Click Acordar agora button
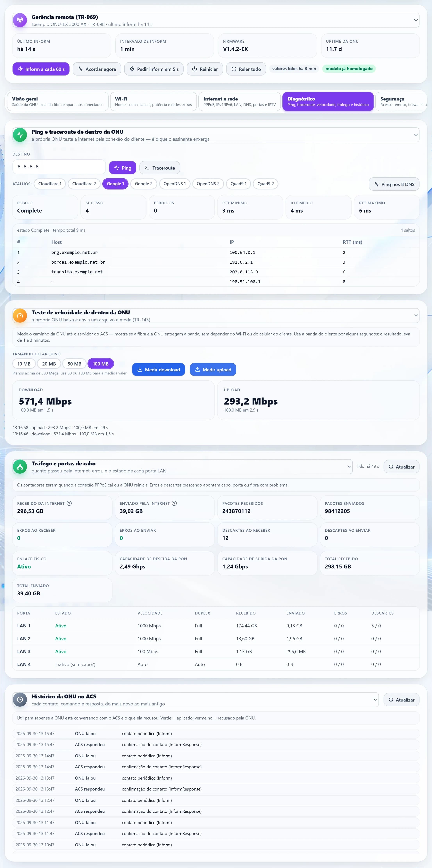The height and width of the screenshot is (868, 432). (97, 69)
